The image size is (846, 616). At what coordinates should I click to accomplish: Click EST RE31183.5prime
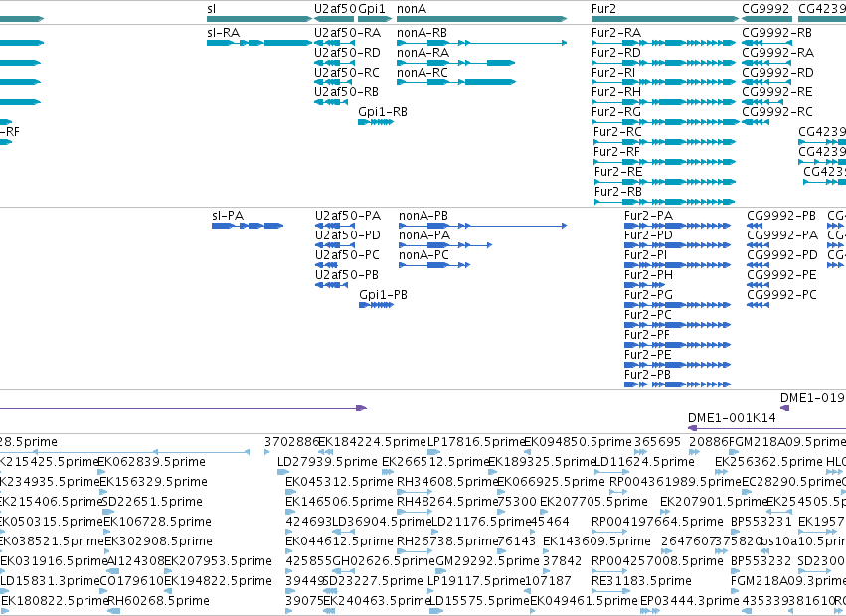pyautogui.click(x=641, y=581)
